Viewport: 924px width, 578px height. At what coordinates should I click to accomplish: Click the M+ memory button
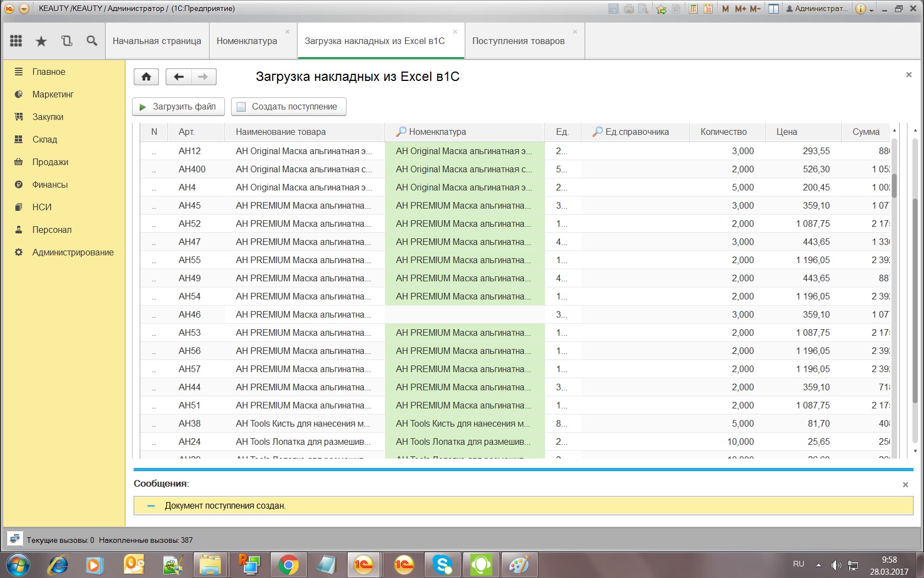click(740, 9)
